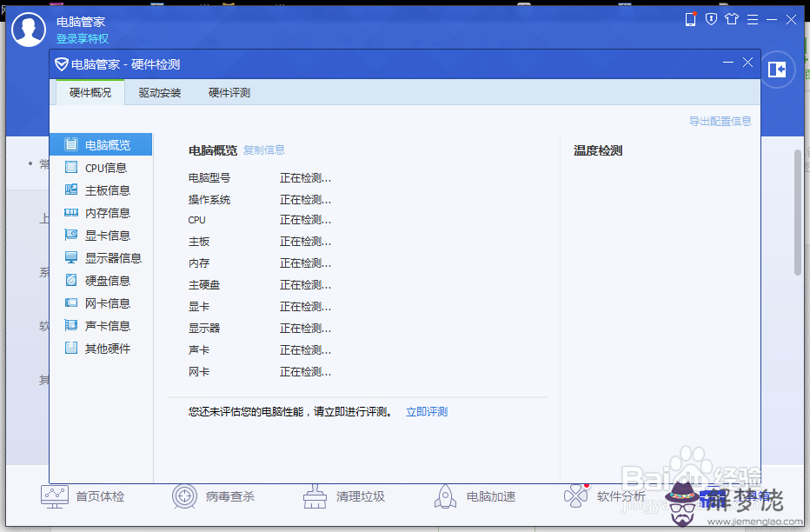
Task: Open 软件分析 label in main window
Action: tap(621, 496)
